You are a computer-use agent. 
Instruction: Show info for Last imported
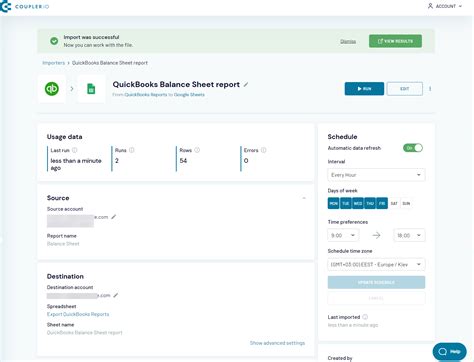coord(365,317)
